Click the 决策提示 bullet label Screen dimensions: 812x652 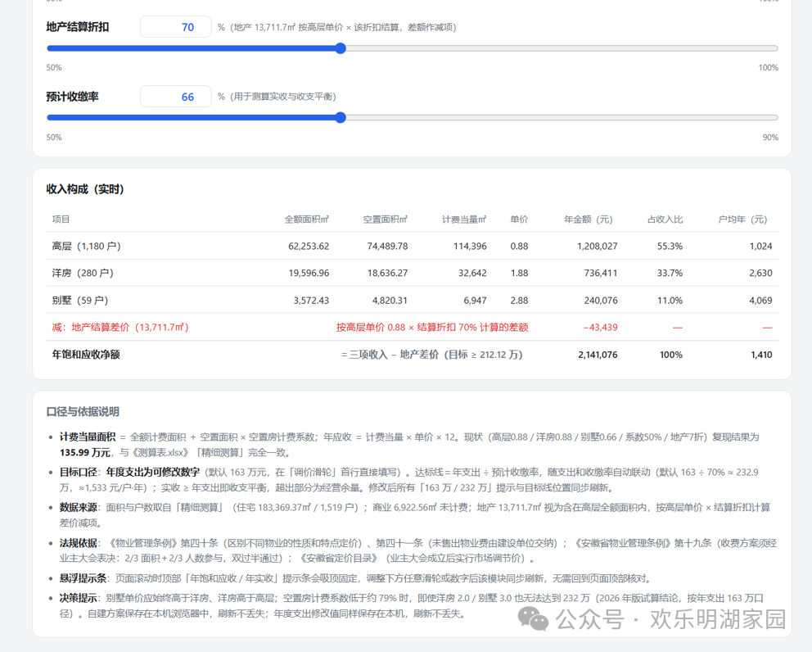(x=79, y=598)
